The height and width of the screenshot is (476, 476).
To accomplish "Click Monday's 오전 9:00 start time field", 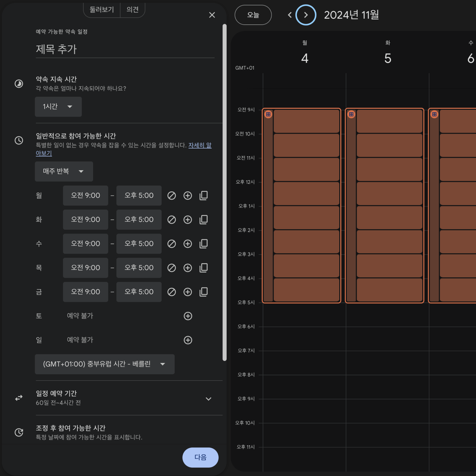I will click(x=85, y=195).
